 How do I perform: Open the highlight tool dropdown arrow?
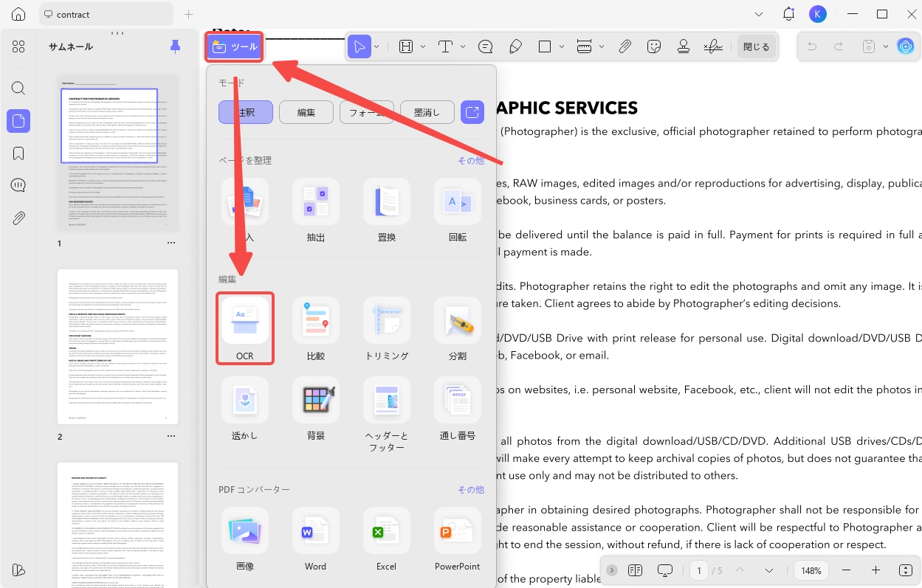point(423,46)
